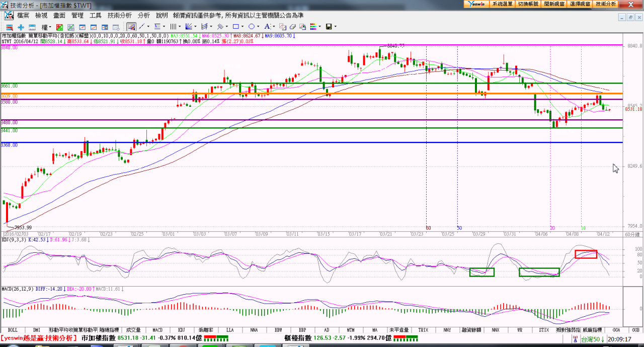Expand the color palette dropdown arrow
Viewport: 644px width, 347px height.
(x=320, y=27)
